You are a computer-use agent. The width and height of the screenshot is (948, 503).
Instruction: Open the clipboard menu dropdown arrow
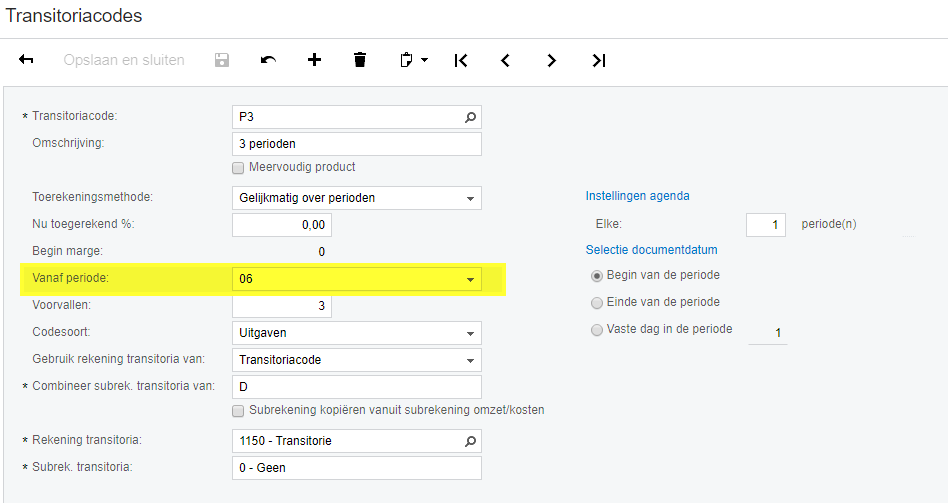pos(425,60)
